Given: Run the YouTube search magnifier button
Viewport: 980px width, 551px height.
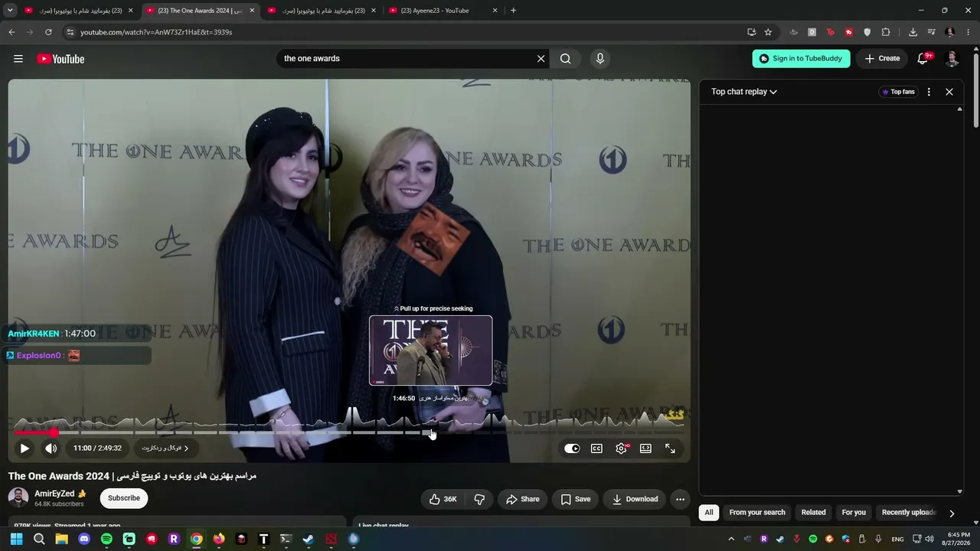Looking at the screenshot, I should (565, 58).
